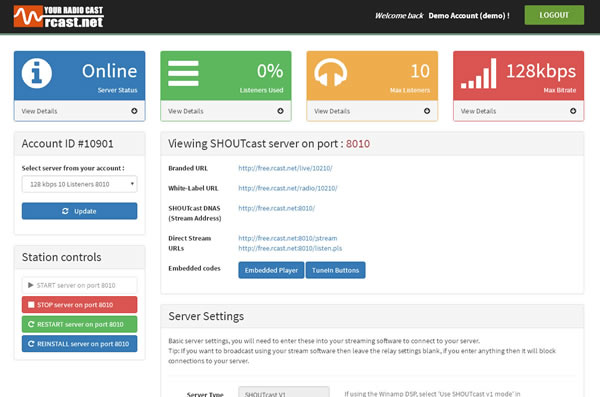Open the White-Label URL link
Image resolution: width=600 pixels, height=397 pixels.
coord(288,188)
